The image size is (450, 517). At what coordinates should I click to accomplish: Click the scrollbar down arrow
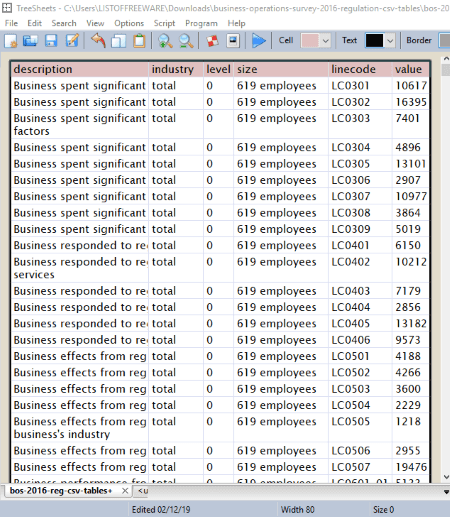coord(446,477)
